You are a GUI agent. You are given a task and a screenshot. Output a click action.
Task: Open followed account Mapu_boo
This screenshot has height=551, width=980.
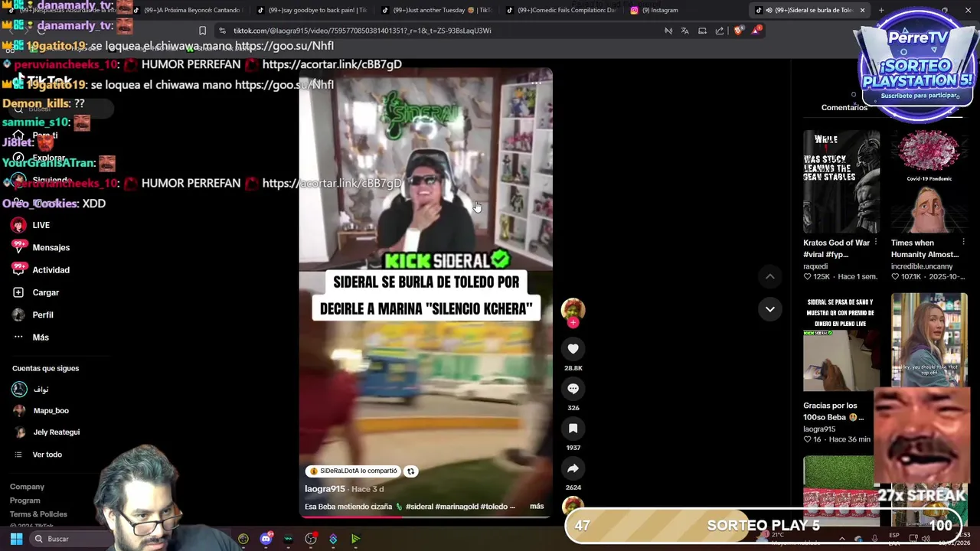click(x=51, y=410)
